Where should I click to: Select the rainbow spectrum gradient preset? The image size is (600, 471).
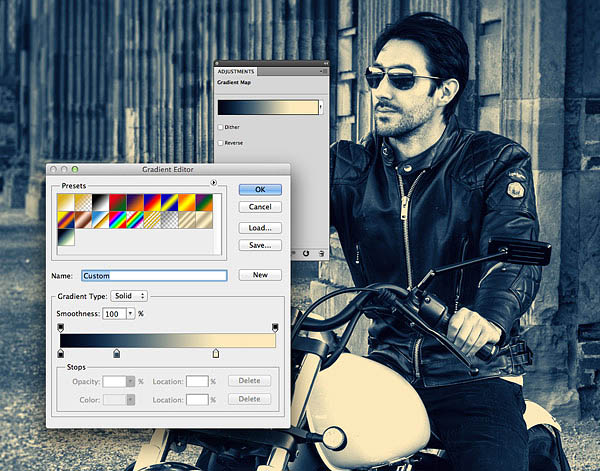117,220
